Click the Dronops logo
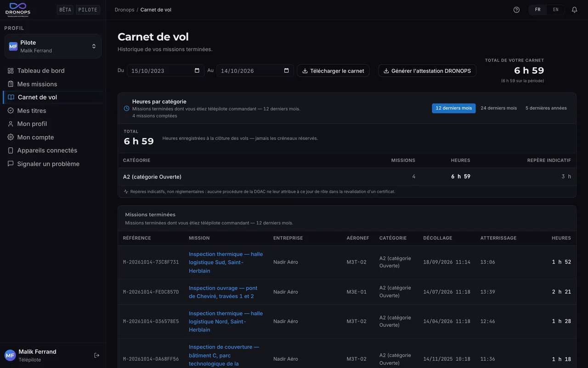 click(17, 9)
